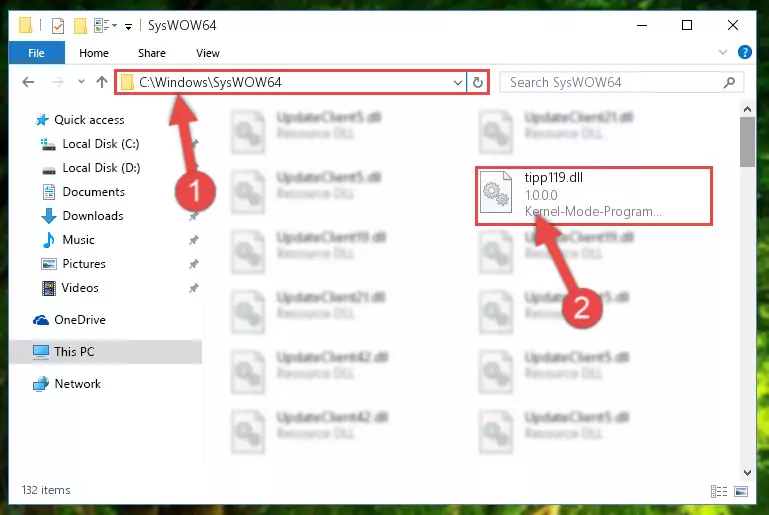The image size is (769, 515).
Task: Click the Forward navigation arrow
Action: tap(57, 82)
